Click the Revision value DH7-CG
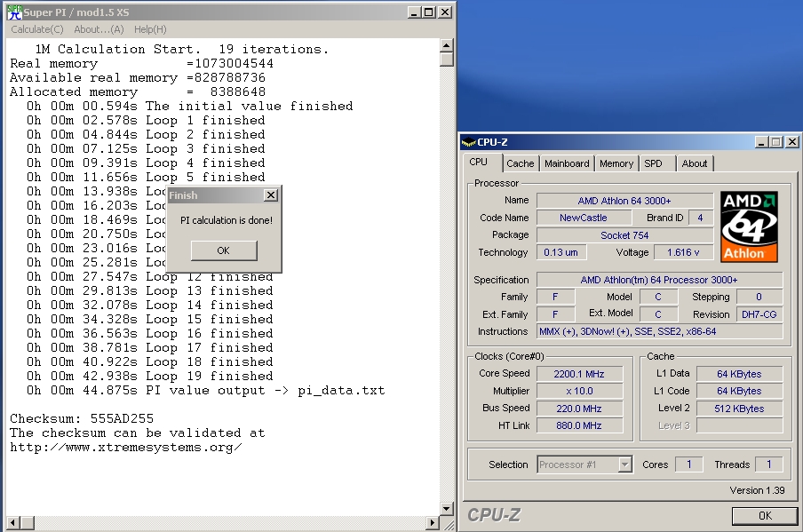 (x=759, y=314)
